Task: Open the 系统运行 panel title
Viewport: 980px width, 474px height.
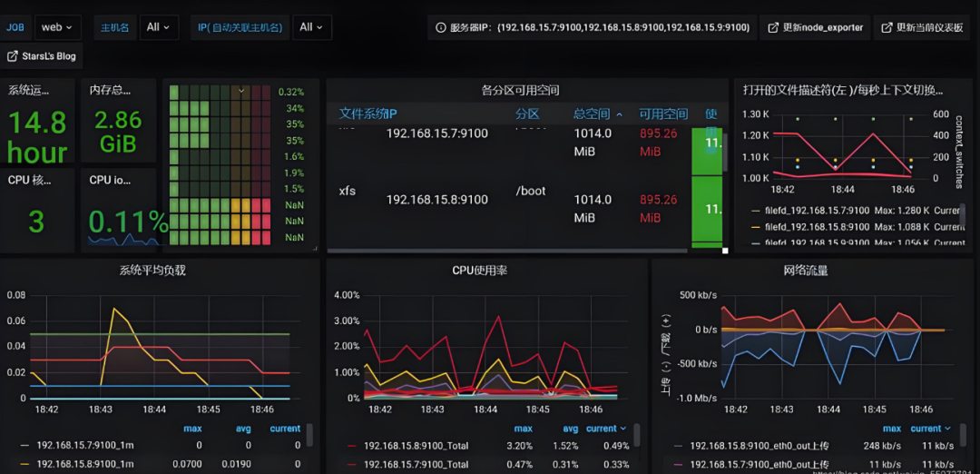Action: pos(28,90)
